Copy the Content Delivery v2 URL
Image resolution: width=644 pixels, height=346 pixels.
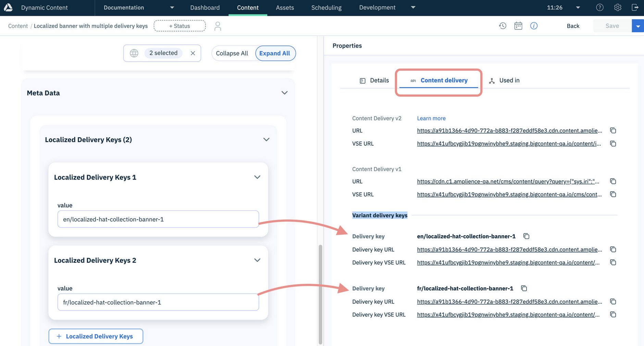point(613,130)
